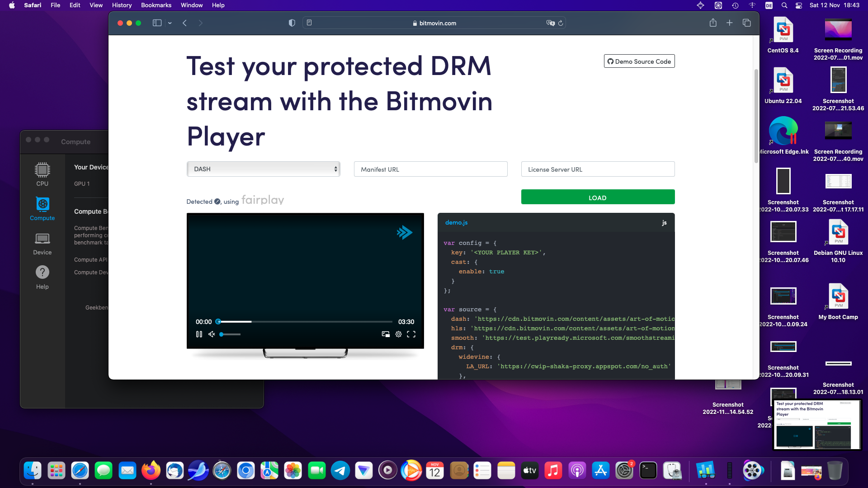Open Demo Source Code link
The height and width of the screenshot is (488, 868).
point(639,61)
